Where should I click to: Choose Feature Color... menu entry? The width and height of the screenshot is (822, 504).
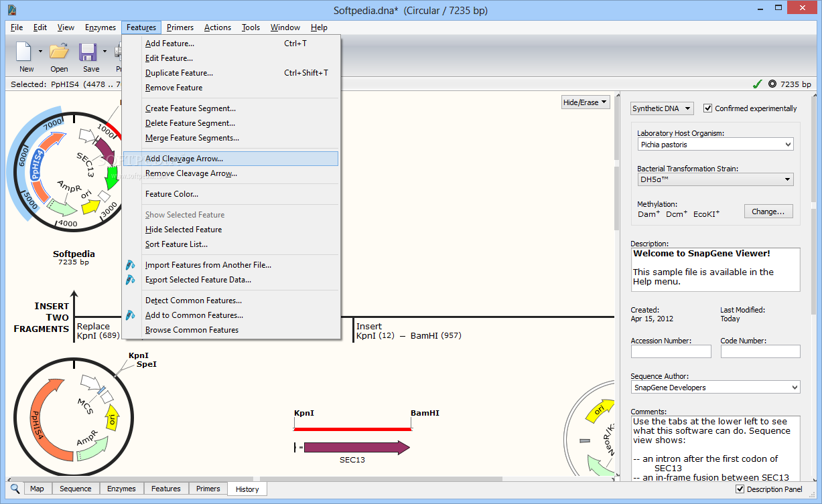click(231, 194)
